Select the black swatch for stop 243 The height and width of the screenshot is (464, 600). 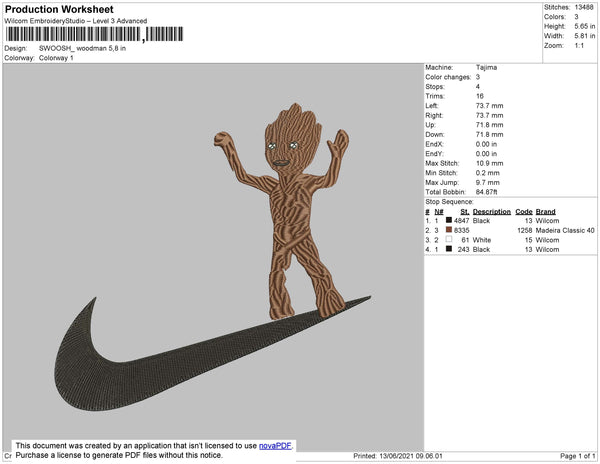449,249
